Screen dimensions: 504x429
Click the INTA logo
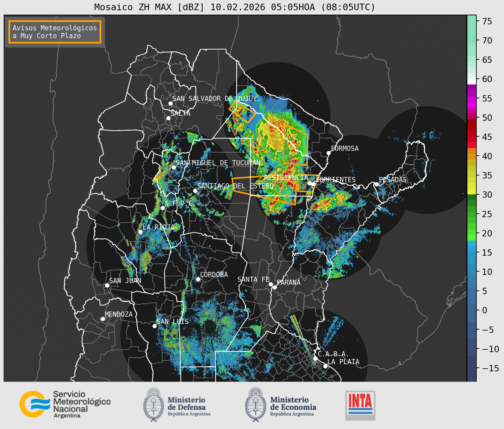(360, 405)
